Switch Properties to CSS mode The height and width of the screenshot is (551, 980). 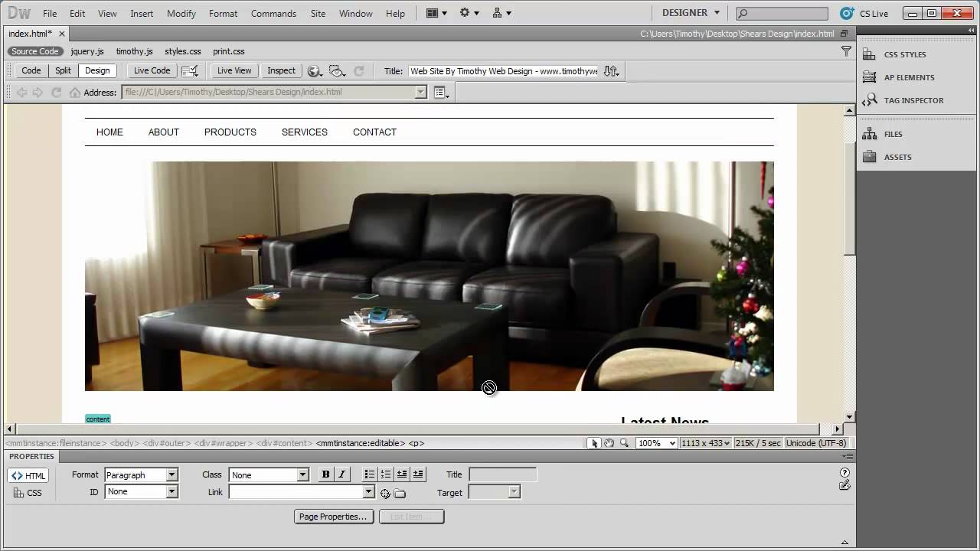coord(28,493)
